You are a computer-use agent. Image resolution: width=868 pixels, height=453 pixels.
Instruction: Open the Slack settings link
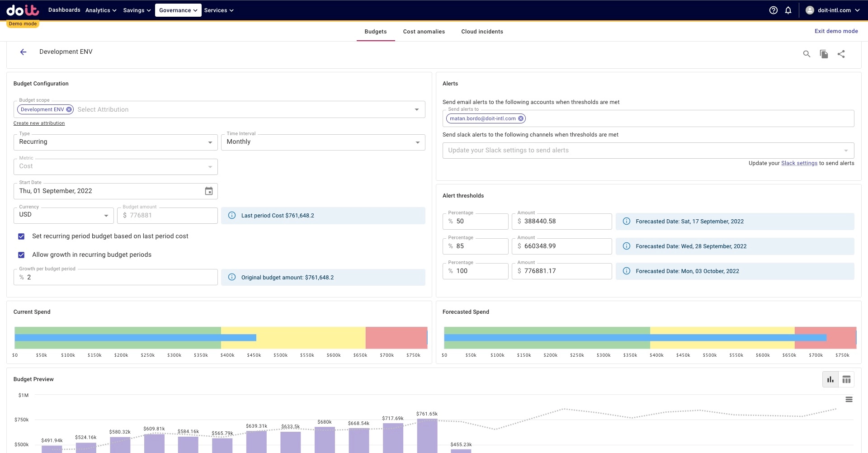799,163
